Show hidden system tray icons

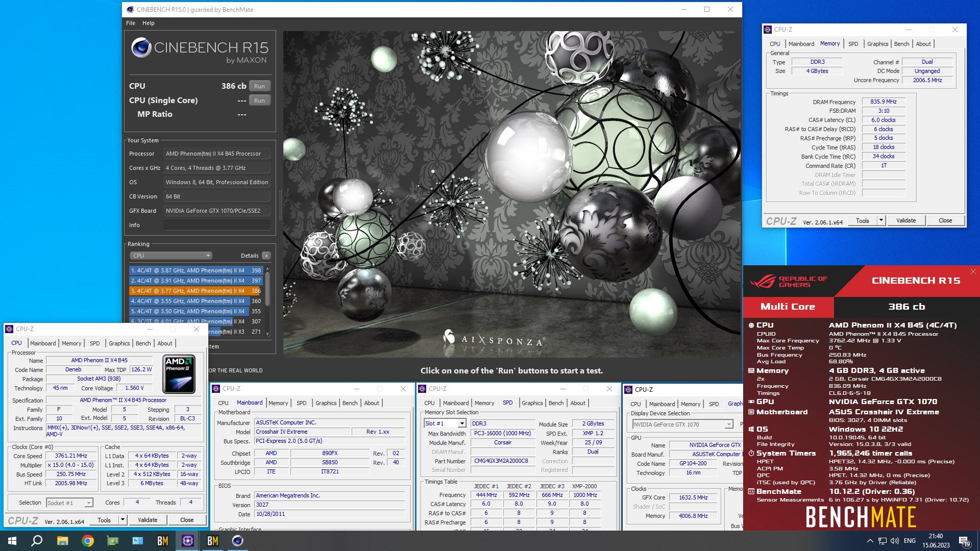[870, 541]
